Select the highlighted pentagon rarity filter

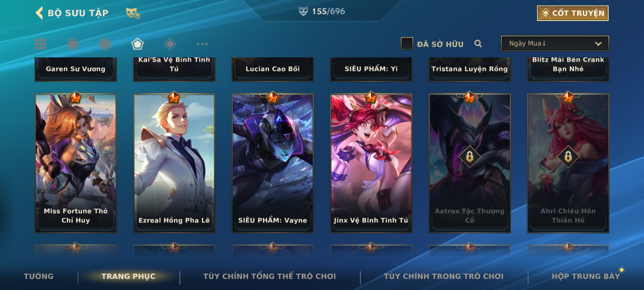137,44
